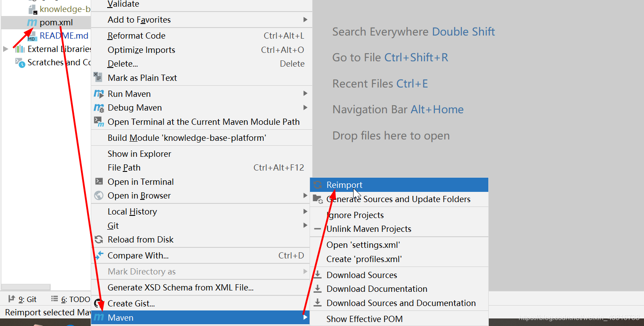Click the Maven icon beside pom.xml

[x=32, y=23]
